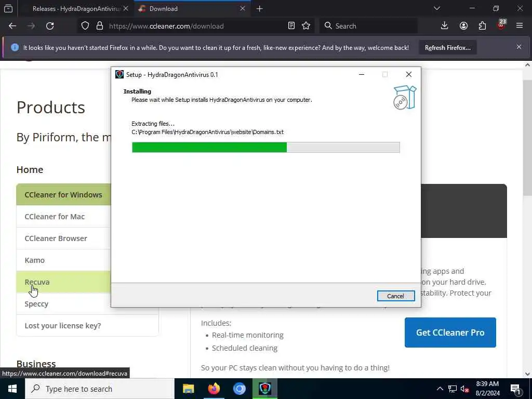The image size is (532, 399).
Task: Select Speccy in the products list
Action: tap(63, 303)
